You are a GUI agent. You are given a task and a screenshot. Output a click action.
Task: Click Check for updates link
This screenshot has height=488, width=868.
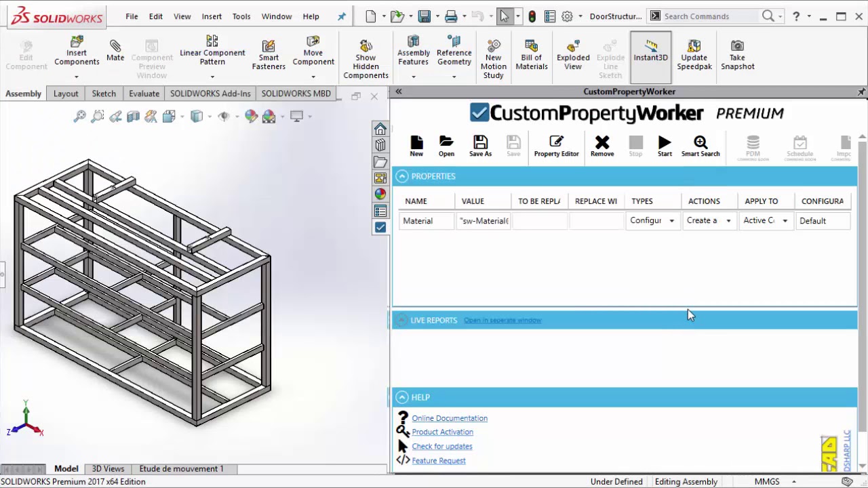click(x=442, y=446)
